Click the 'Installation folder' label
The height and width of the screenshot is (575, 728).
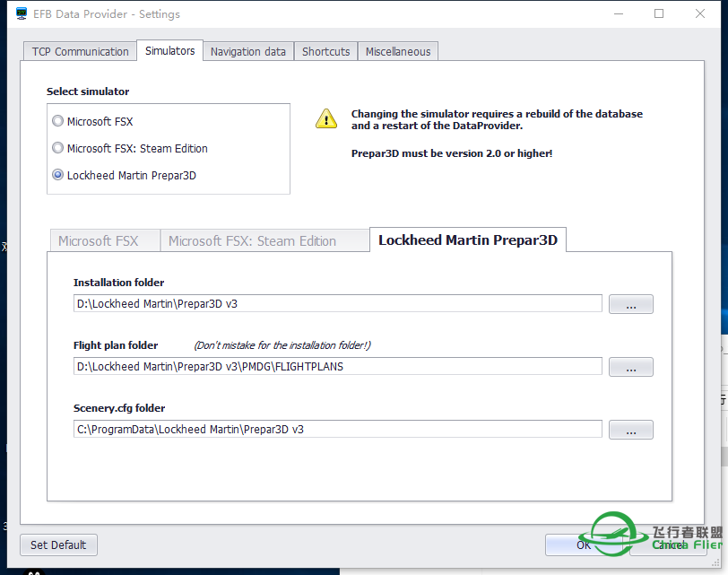119,283
